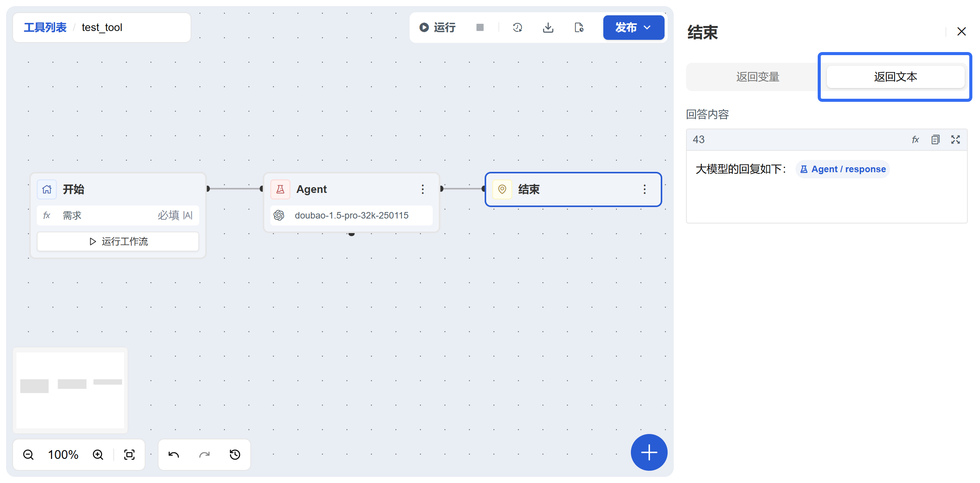Click the 100% zoom level value

coord(63,455)
